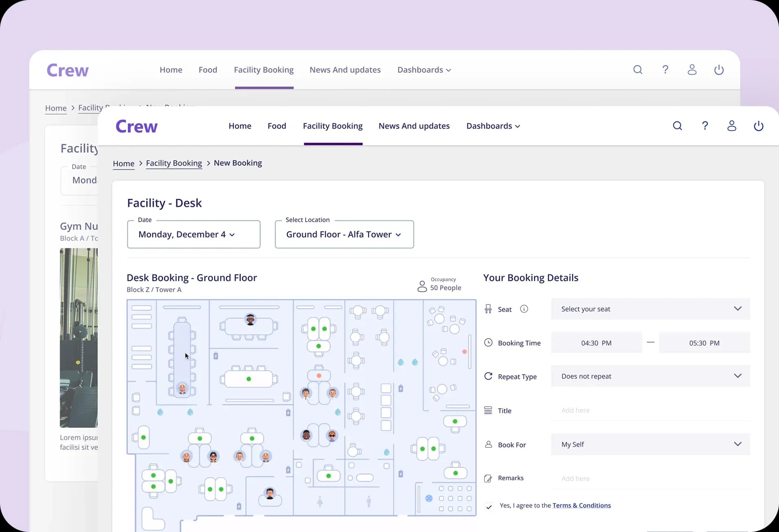The image size is (779, 532).
Task: Open the Repeat Type dropdown
Action: [650, 376]
